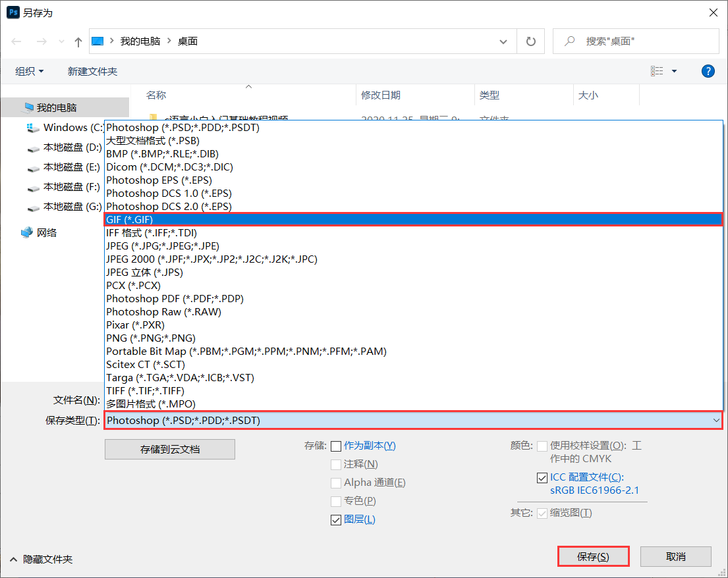The height and width of the screenshot is (578, 728).
Task: Choose JPEG 2000 format option
Action: coord(413,259)
